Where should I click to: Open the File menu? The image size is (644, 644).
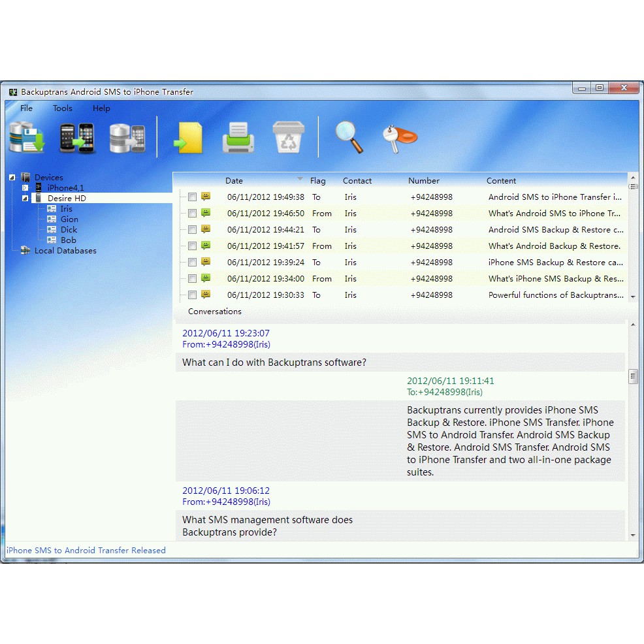point(26,108)
